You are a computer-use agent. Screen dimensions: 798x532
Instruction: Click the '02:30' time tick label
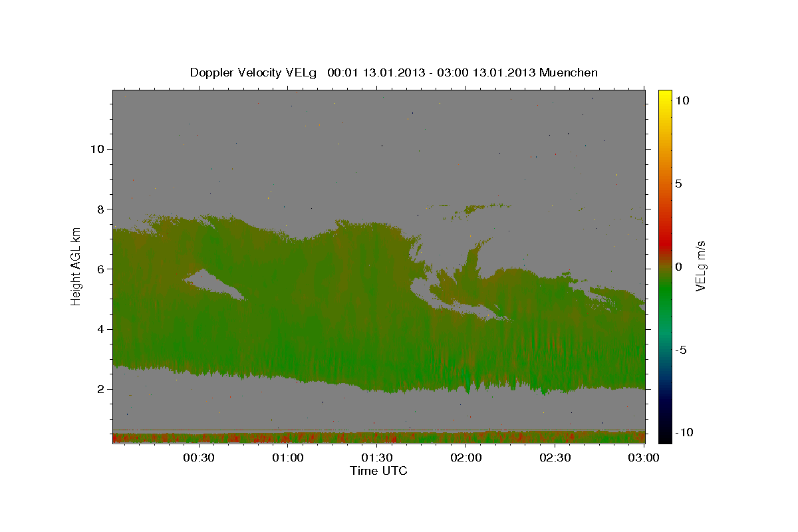[555, 458]
